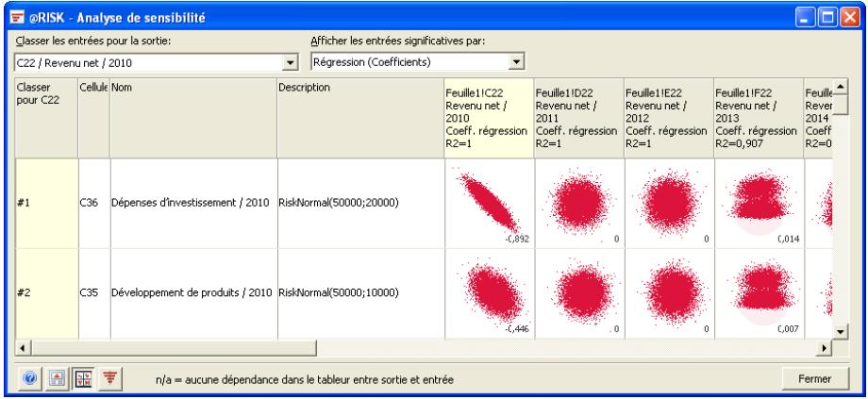Image resolution: width=868 pixels, height=399 pixels.
Task: Click the vertical scrollbar thumb
Action: pos(841,105)
